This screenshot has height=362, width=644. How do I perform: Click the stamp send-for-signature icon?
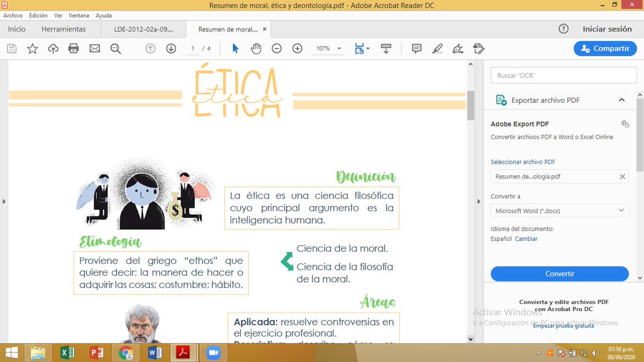click(x=479, y=49)
